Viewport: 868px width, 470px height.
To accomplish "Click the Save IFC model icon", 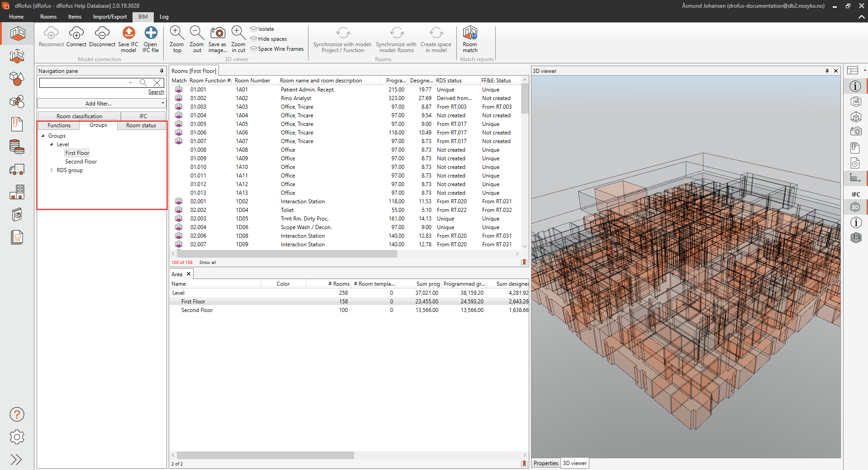I will point(128,34).
